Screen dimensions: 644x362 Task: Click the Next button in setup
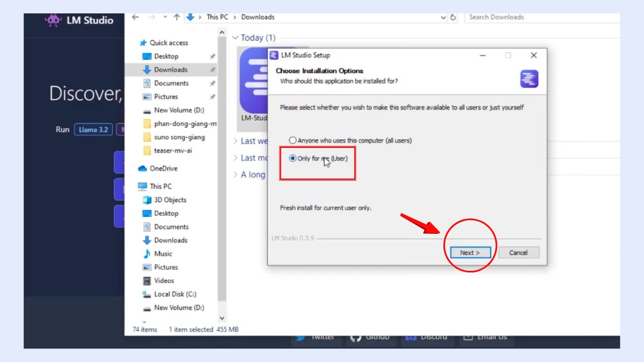pyautogui.click(x=470, y=253)
